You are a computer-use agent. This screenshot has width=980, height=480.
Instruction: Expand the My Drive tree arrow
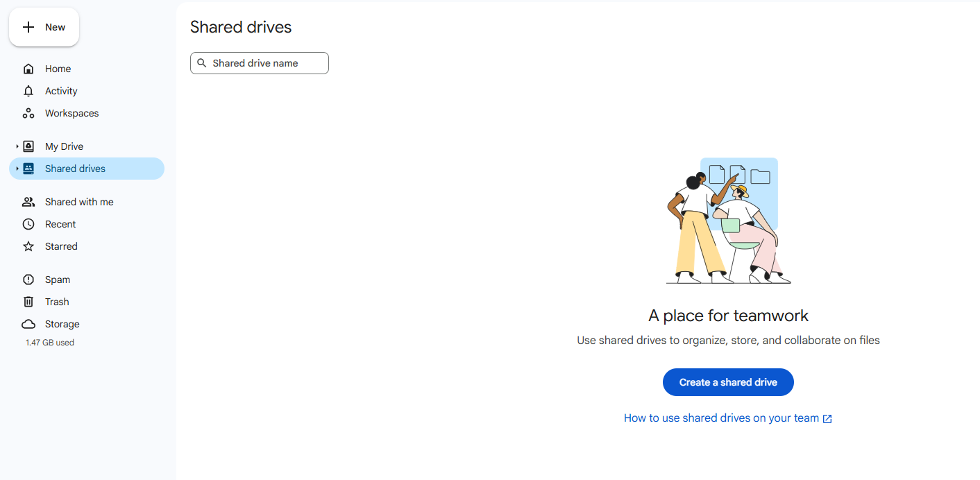pyautogui.click(x=17, y=146)
